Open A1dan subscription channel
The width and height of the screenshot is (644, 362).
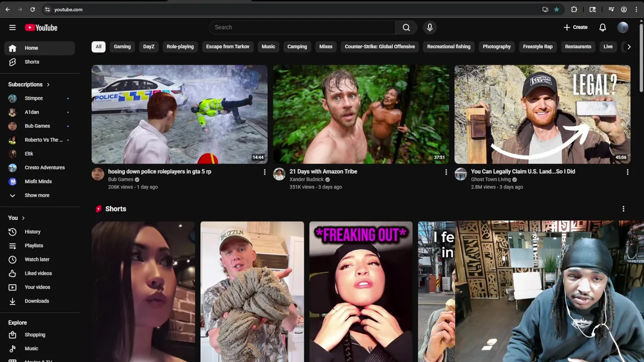tap(40, 112)
